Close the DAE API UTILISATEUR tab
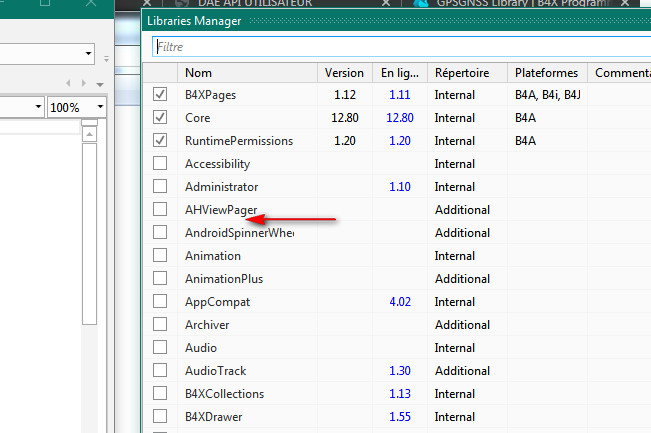The width and height of the screenshot is (651, 433). click(386, 3)
